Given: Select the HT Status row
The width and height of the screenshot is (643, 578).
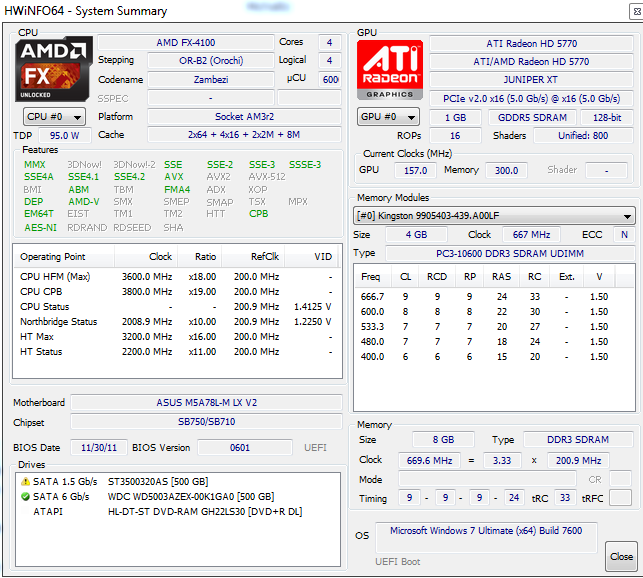Looking at the screenshot, I should pyautogui.click(x=176, y=352).
